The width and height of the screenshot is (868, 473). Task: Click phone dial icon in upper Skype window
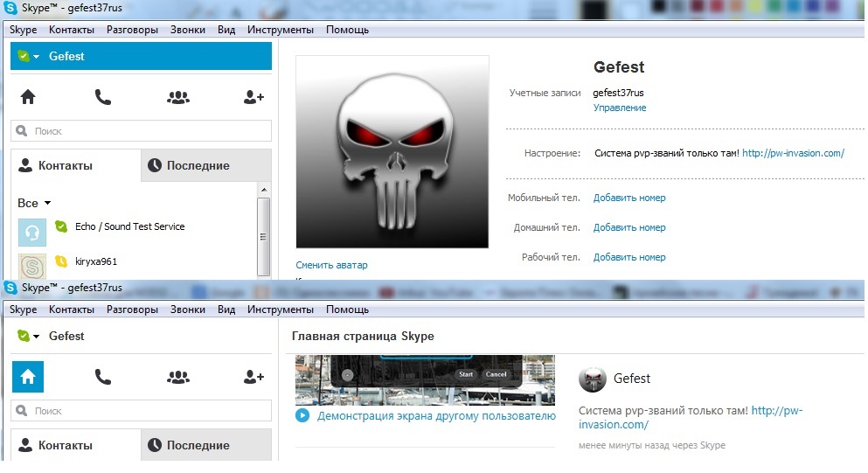pyautogui.click(x=103, y=97)
